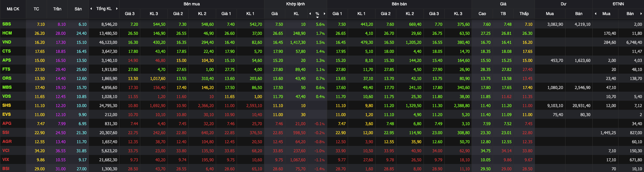Image resolution: width=644 pixels, height=172 pixels.
Task: Click HCM ceiling price 28.00
Action: point(61,33)
